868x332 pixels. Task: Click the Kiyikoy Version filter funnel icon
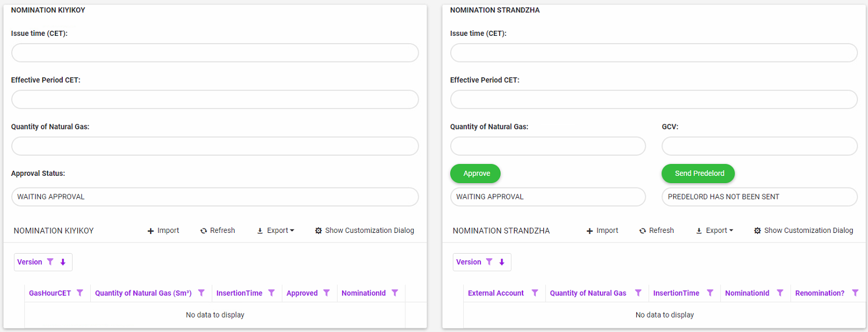[x=50, y=262]
